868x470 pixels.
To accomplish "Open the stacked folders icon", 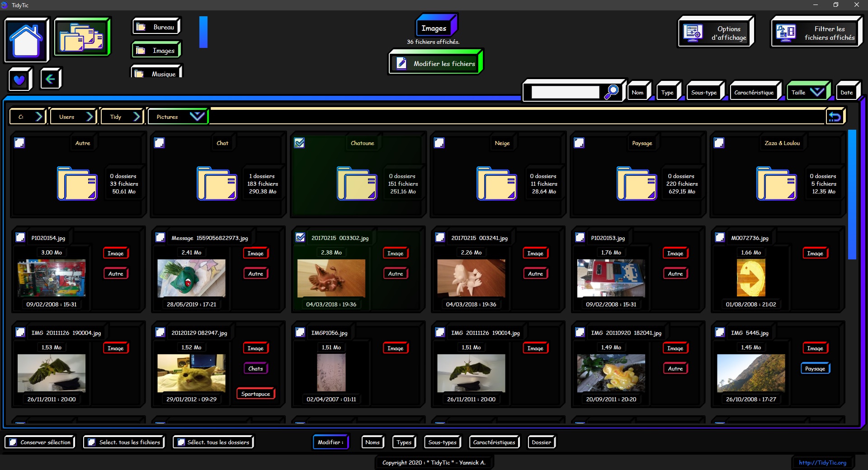I will (x=82, y=37).
